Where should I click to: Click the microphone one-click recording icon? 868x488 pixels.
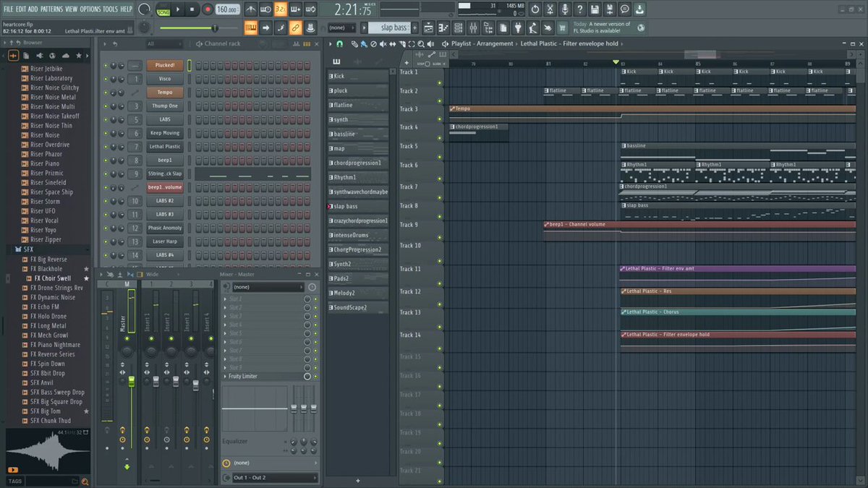[565, 9]
